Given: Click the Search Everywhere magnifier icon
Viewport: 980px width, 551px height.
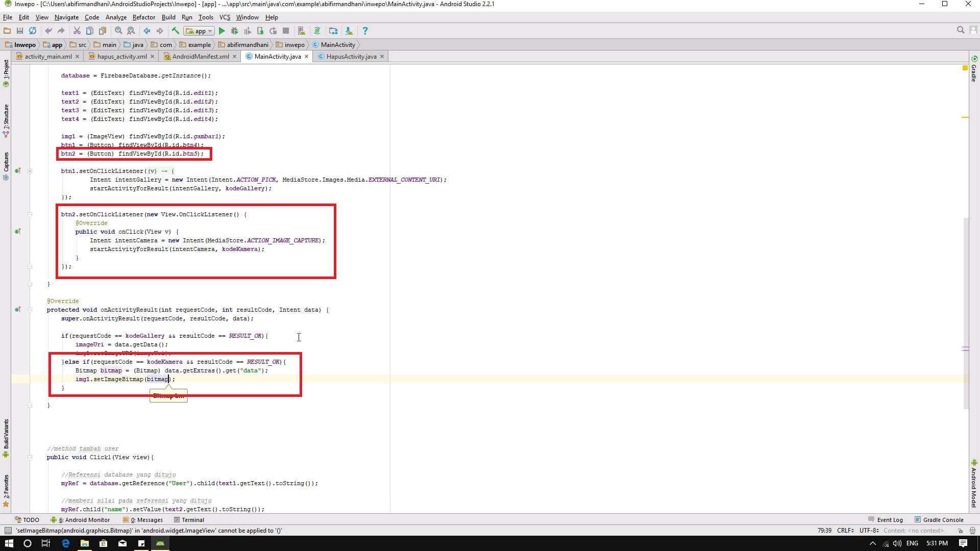Looking at the screenshot, I should click(960, 31).
